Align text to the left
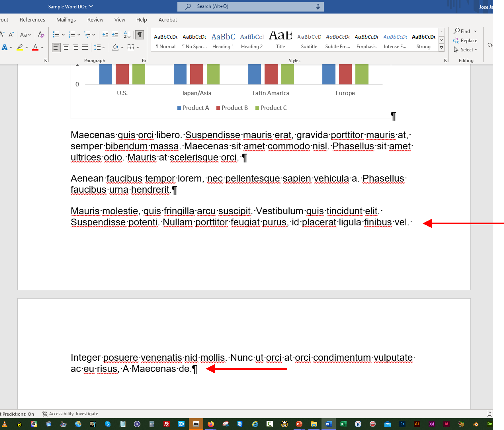The image size is (504, 430). point(56,47)
